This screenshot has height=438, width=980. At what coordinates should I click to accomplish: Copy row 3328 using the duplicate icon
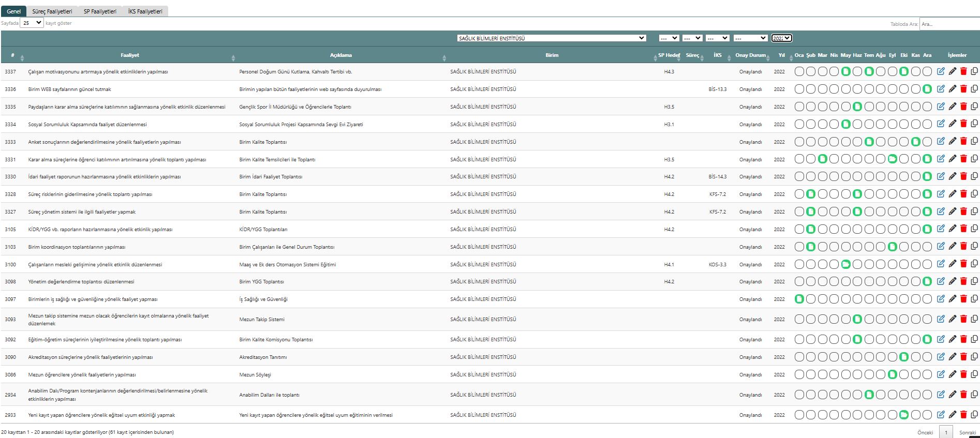pos(974,194)
